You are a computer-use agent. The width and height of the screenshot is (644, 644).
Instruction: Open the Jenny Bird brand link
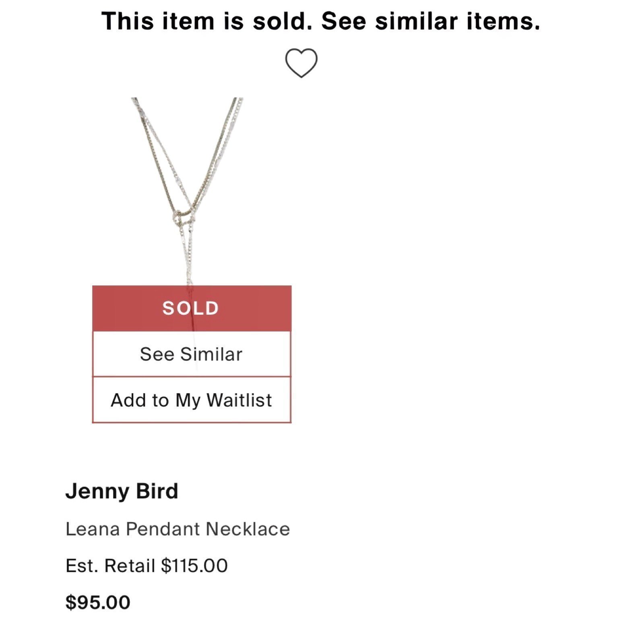pyautogui.click(x=122, y=491)
